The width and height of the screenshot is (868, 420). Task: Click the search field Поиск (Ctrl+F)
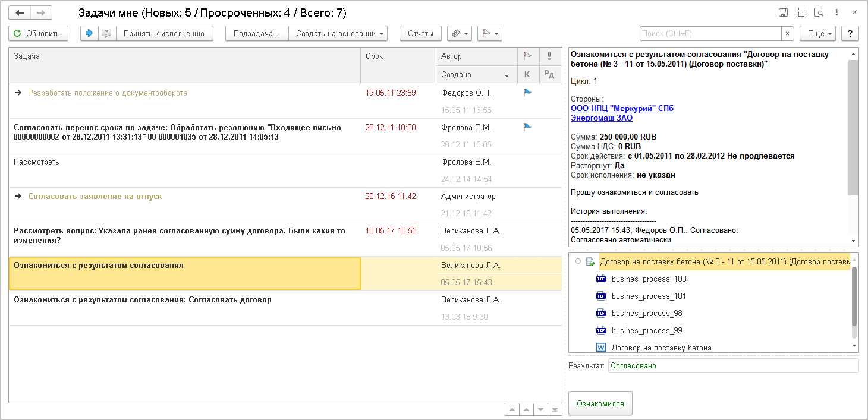[x=710, y=33]
